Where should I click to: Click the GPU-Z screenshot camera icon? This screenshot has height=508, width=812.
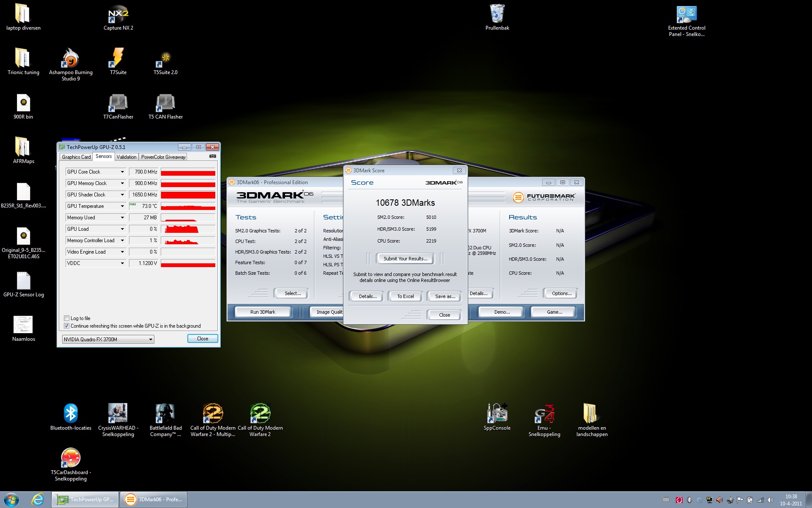(213, 156)
